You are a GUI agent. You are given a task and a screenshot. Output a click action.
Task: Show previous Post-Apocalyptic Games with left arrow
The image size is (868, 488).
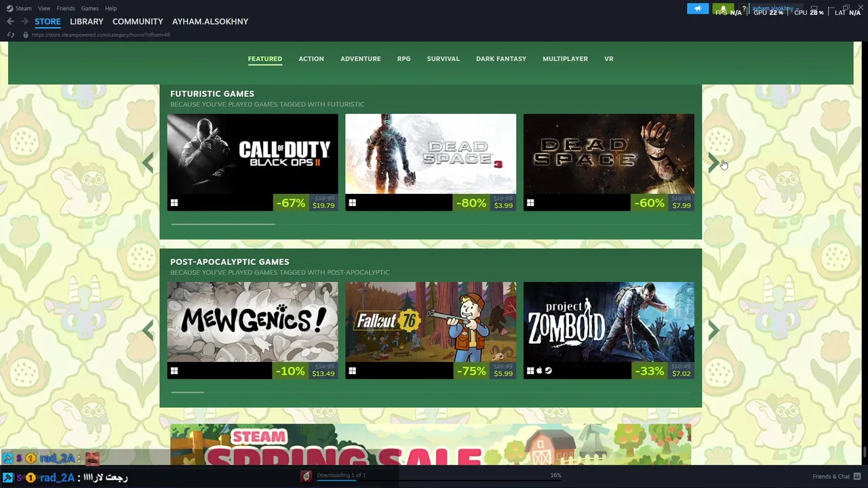[148, 330]
